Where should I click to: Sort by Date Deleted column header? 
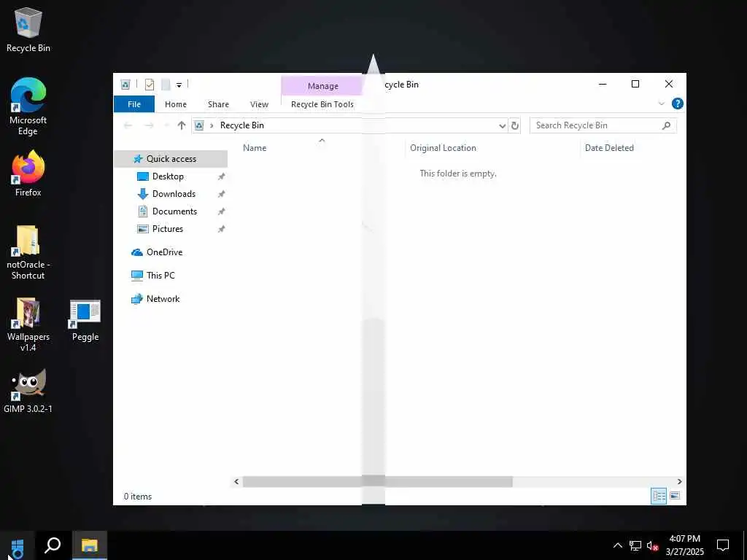pos(609,148)
